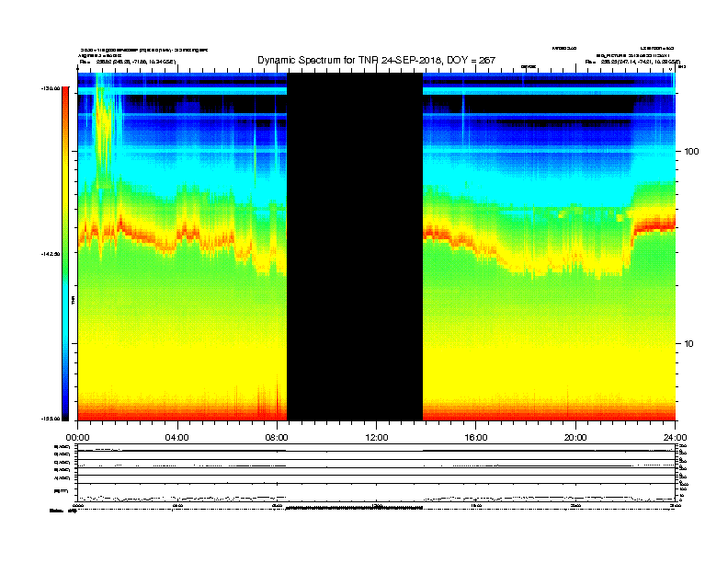728x563 pixels.
Task: Click the 08:00 time axis label
Action: click(x=277, y=438)
